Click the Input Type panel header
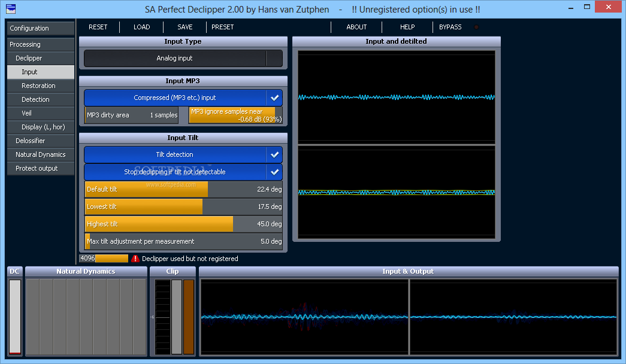 coord(183,41)
